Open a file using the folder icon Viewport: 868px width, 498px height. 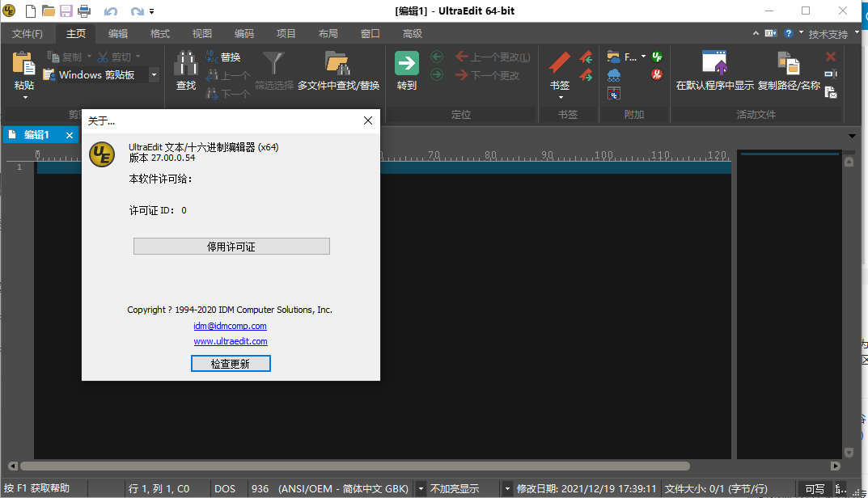click(49, 11)
